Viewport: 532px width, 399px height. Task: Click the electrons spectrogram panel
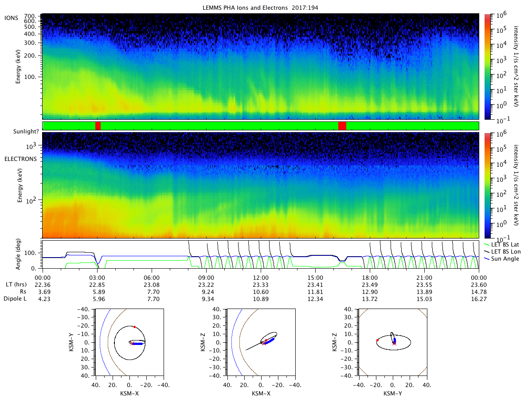(x=261, y=185)
